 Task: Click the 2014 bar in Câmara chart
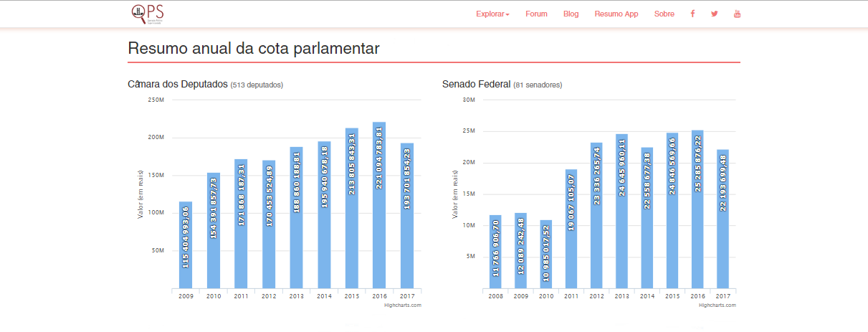324,215
